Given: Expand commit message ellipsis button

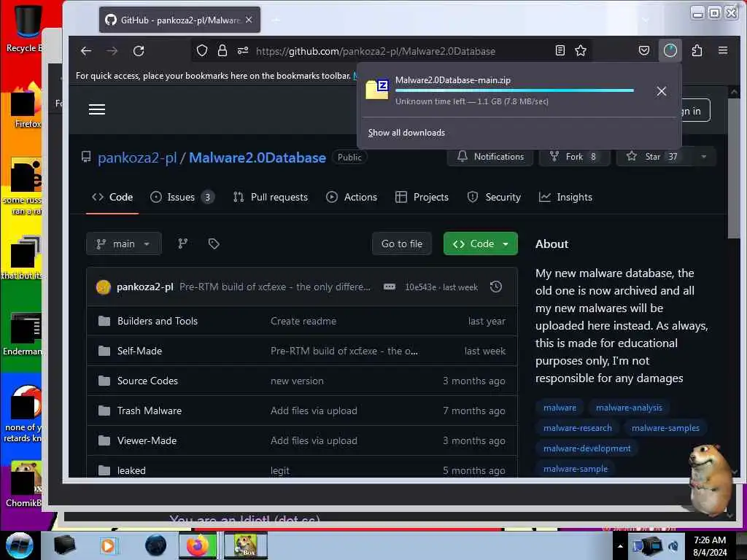Looking at the screenshot, I should tap(390, 287).
